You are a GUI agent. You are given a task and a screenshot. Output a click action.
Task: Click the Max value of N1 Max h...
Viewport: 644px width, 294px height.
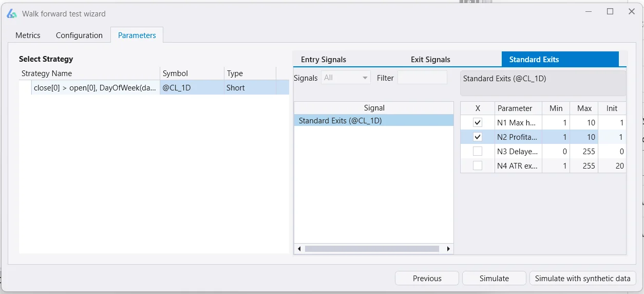pyautogui.click(x=584, y=123)
